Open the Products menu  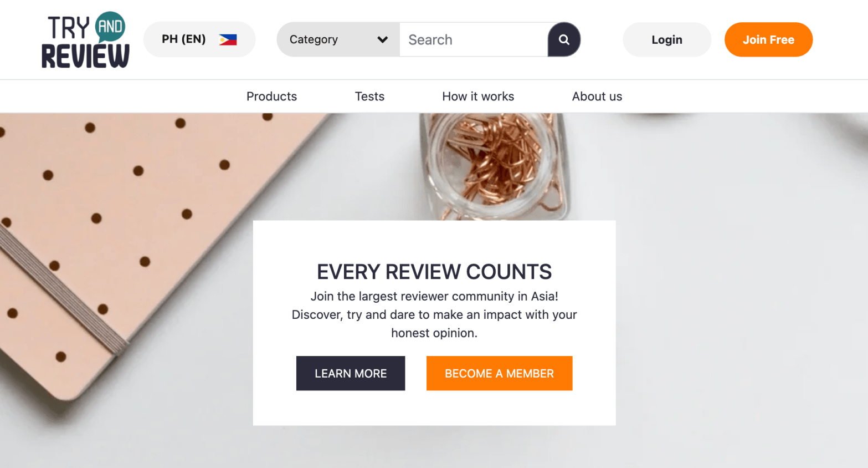[271, 96]
